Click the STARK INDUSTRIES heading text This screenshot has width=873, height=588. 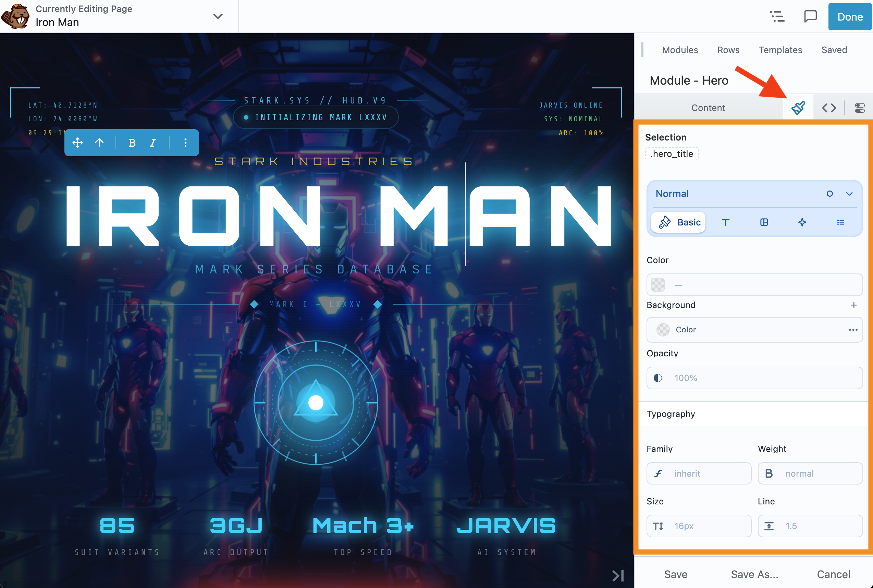(x=313, y=161)
